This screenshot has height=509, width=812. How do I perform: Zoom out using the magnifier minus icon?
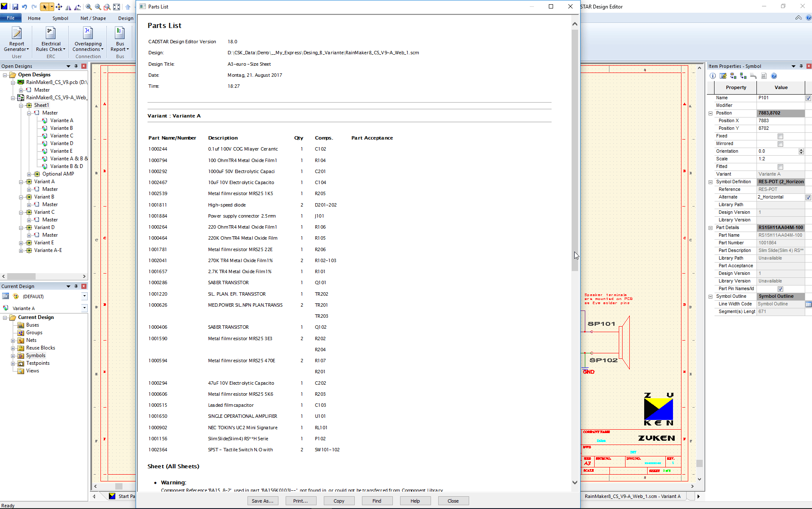pos(98,7)
